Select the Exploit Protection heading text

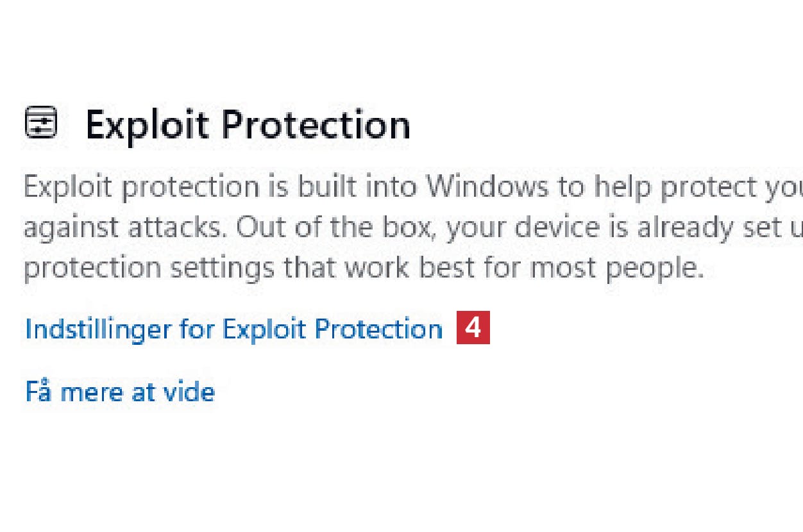[248, 124]
